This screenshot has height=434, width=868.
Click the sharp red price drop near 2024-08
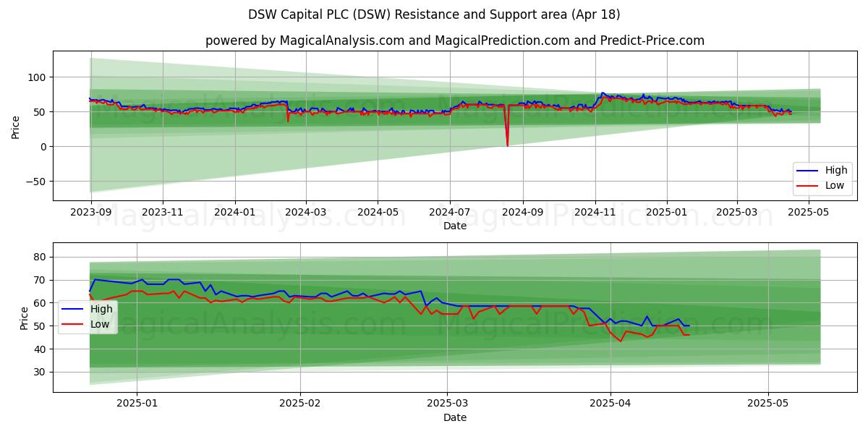[507, 127]
